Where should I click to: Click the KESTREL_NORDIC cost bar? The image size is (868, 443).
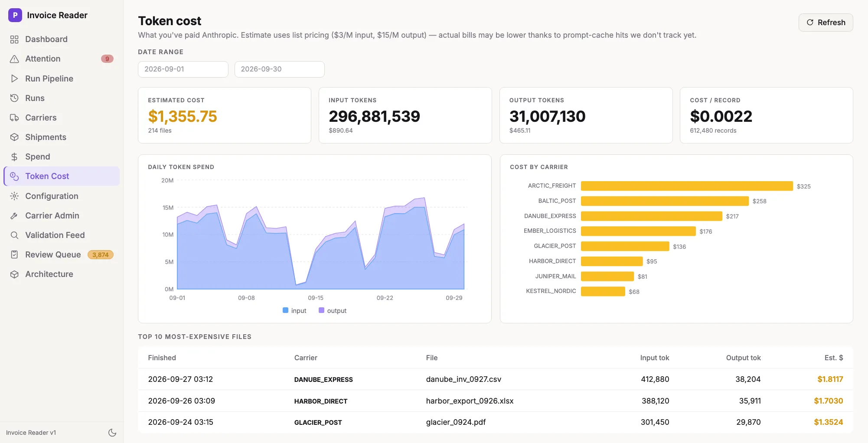point(603,291)
